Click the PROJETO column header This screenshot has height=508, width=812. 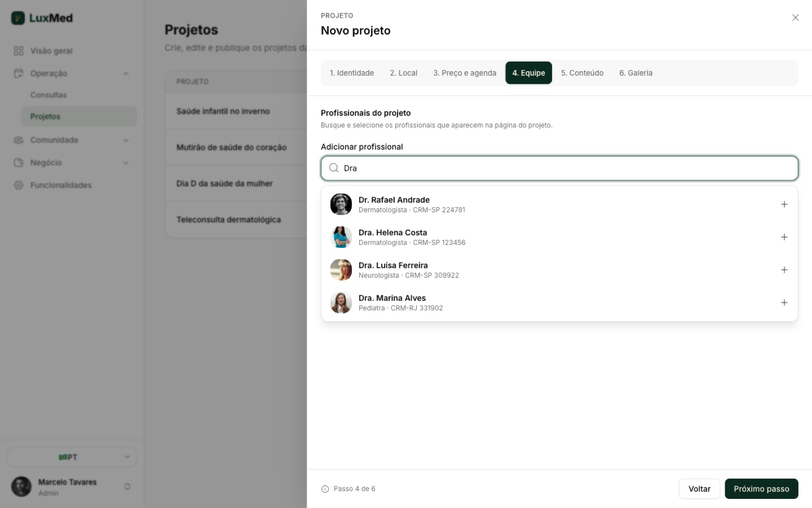pos(192,82)
